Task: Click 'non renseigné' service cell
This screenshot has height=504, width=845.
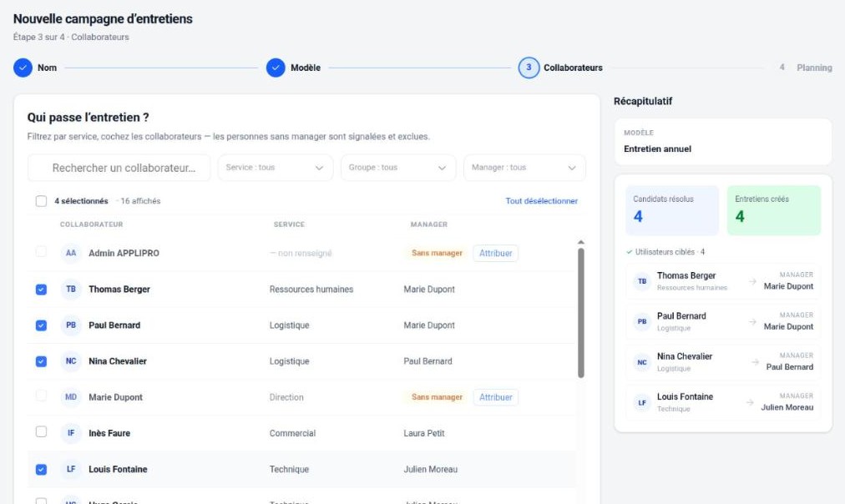Action: point(301,254)
